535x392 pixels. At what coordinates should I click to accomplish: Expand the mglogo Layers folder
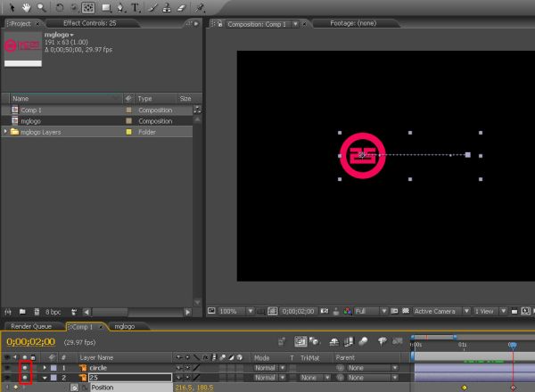5,132
